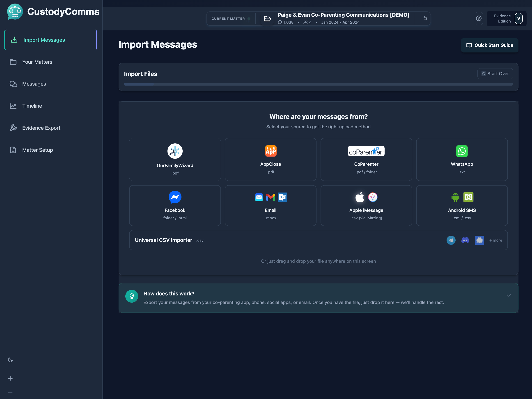This screenshot has width=532, height=399.
Task: Toggle dark mode with moon icon
Action: 10,360
